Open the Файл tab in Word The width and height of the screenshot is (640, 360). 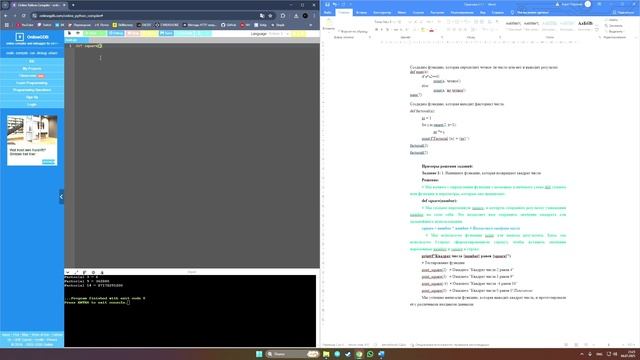pos(327,13)
